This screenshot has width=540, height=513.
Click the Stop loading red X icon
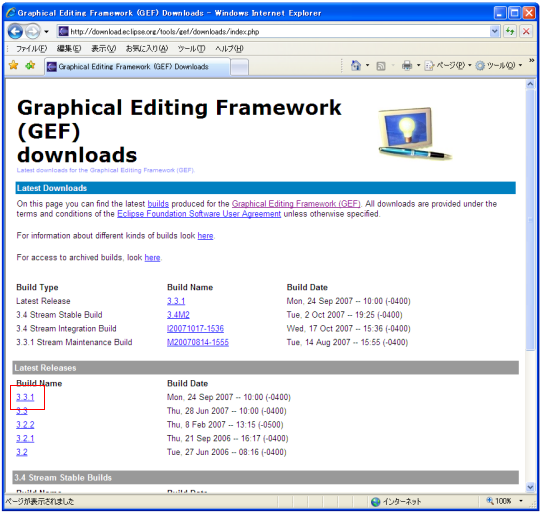click(526, 32)
